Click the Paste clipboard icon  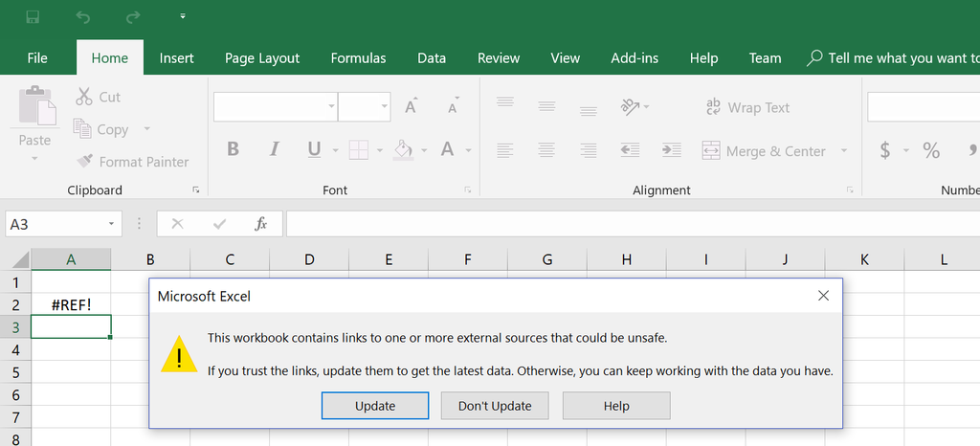(x=35, y=105)
